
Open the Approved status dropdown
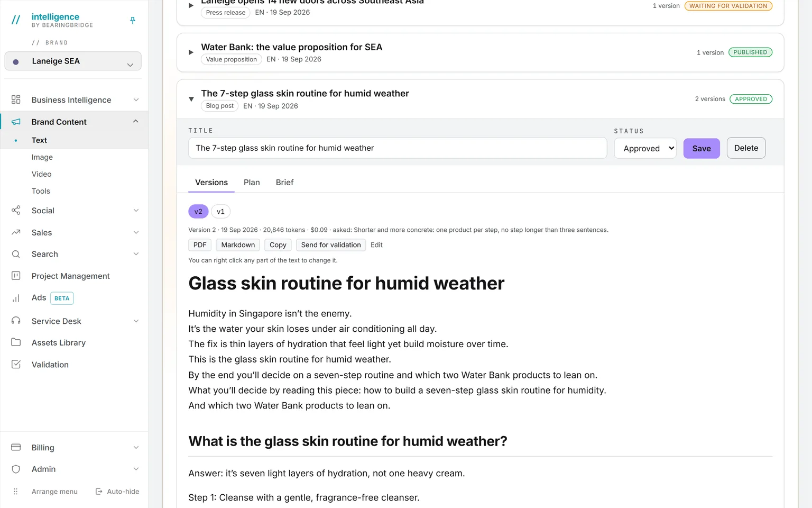click(x=645, y=148)
